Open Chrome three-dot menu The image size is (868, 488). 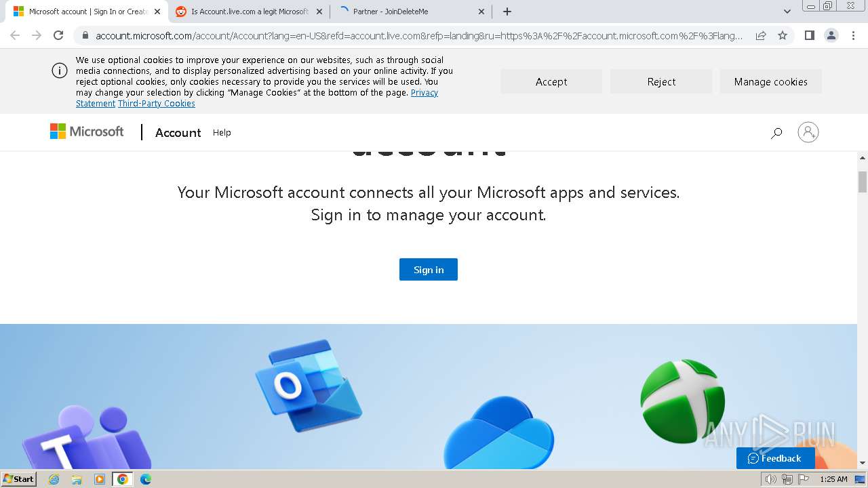(853, 35)
